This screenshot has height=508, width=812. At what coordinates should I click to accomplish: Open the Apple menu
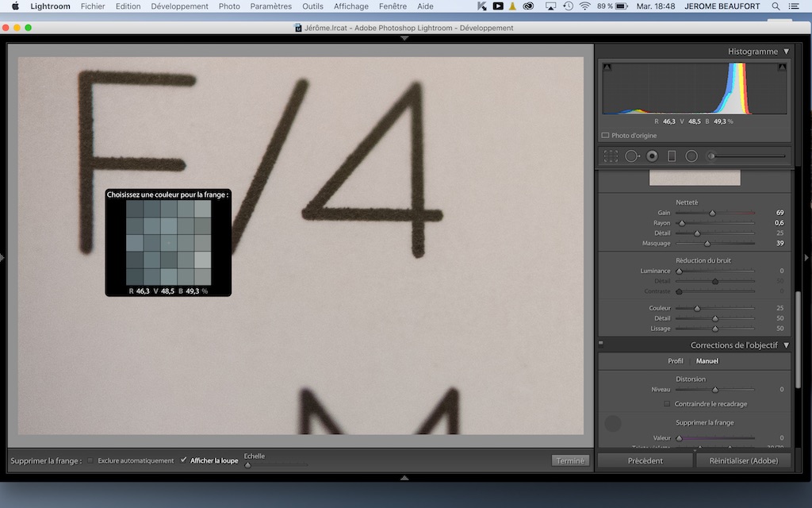[x=16, y=6]
